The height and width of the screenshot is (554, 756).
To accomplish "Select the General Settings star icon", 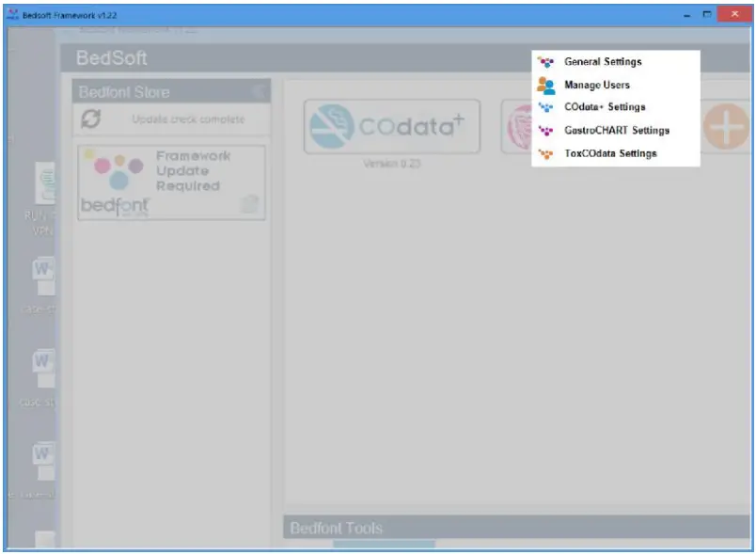I will coord(543,62).
